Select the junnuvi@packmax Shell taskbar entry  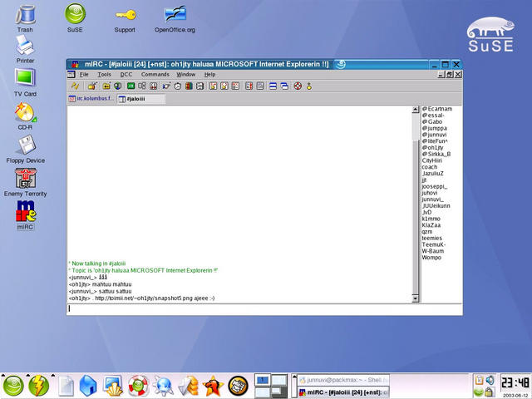click(343, 380)
